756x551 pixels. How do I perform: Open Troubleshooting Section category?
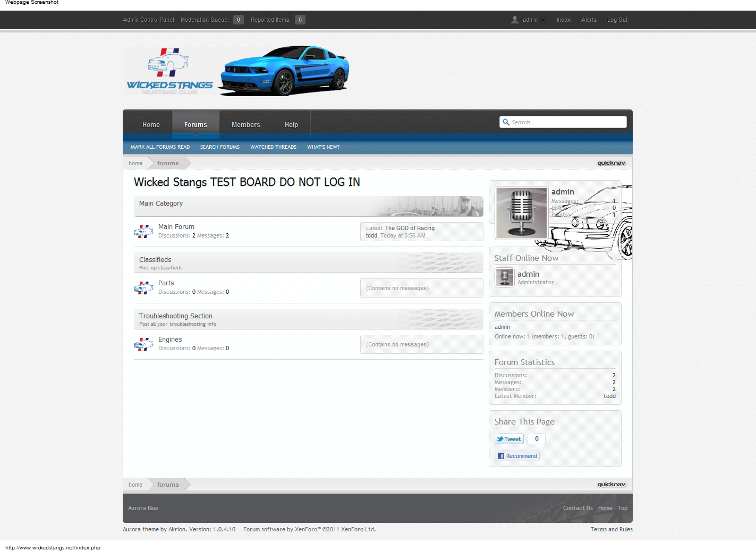pos(176,316)
